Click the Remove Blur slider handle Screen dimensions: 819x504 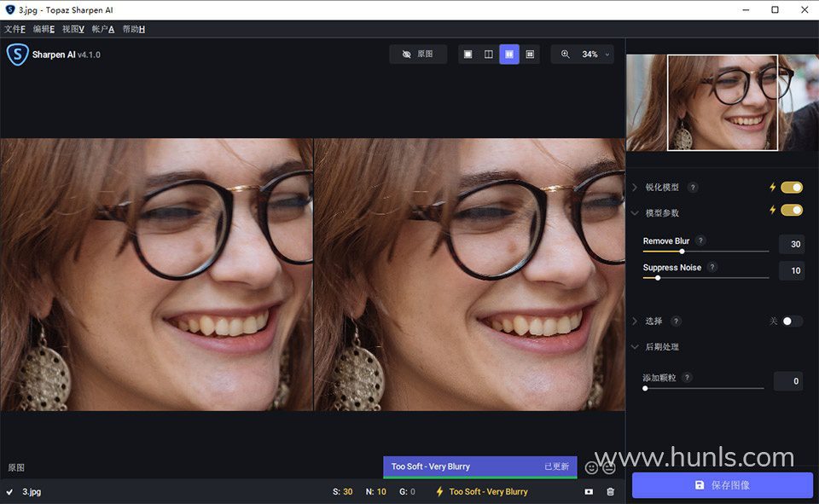[682, 252]
